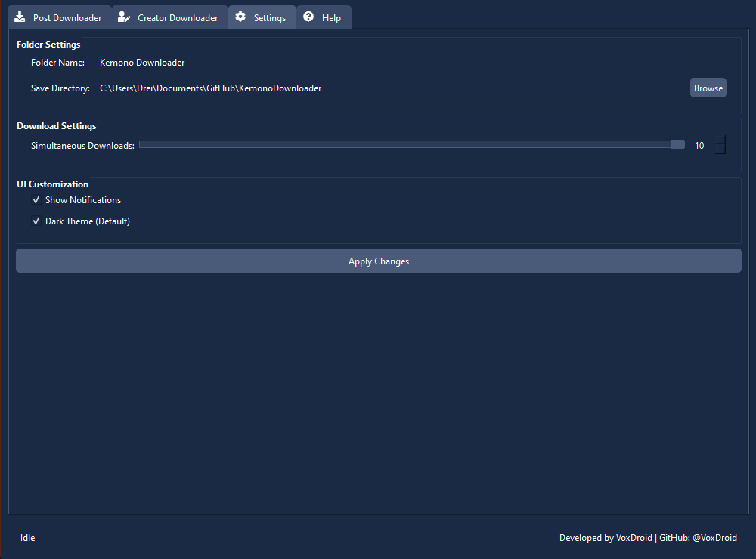
Task: Select the gear icon on the Settings tab
Action: [242, 17]
